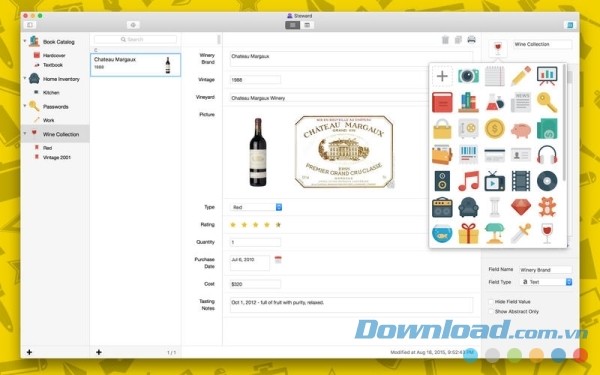The image size is (600, 375).
Task: Collapse the Book Catalog group
Action: tap(25, 41)
